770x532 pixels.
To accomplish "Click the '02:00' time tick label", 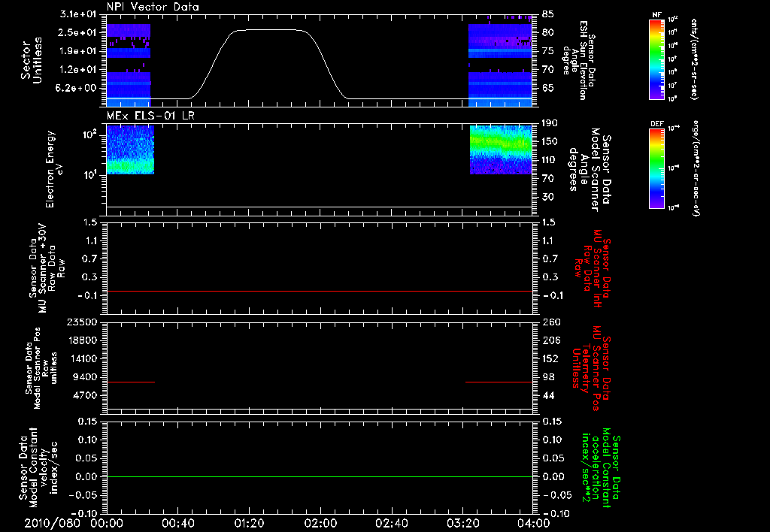I will click(x=320, y=523).
